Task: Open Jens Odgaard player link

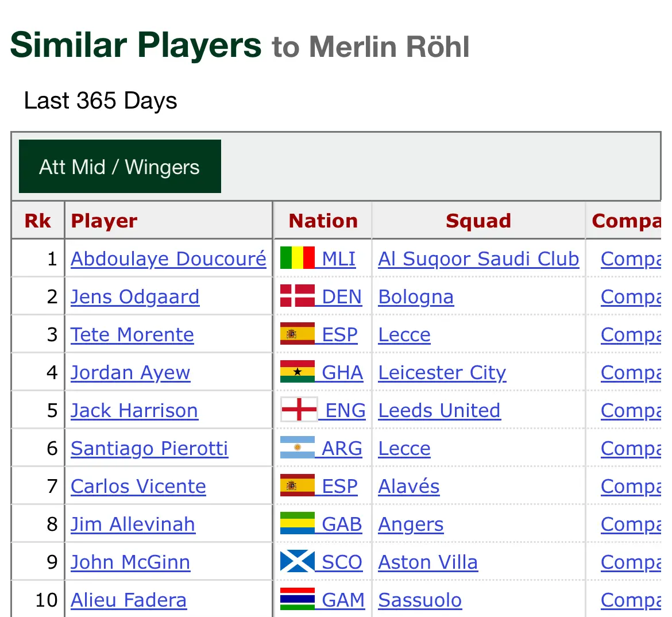Action: 135,297
